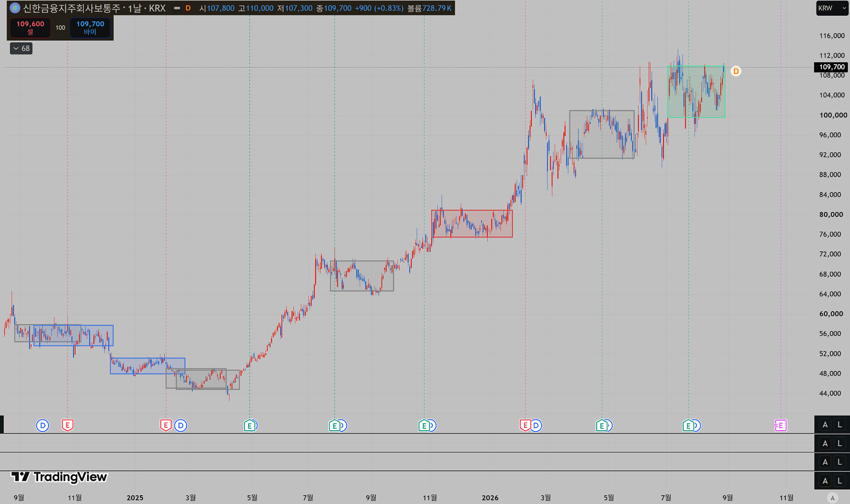
Task: Click the low value 저107,300
Action: point(295,8)
